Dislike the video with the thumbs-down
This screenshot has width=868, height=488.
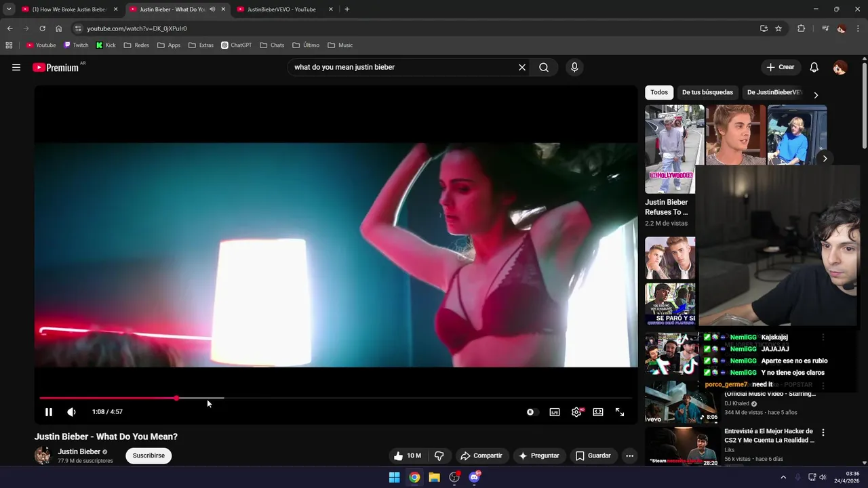point(439,455)
